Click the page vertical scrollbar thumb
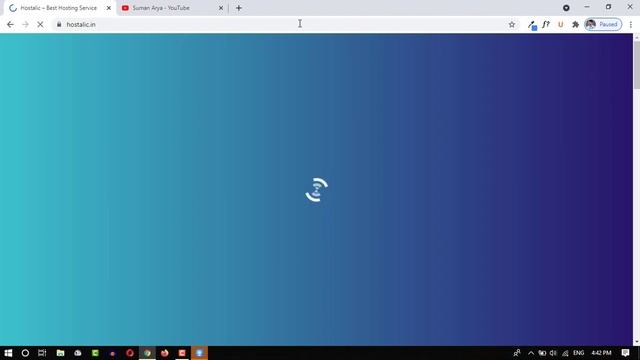Screen dimensions: 640x360 [636, 64]
